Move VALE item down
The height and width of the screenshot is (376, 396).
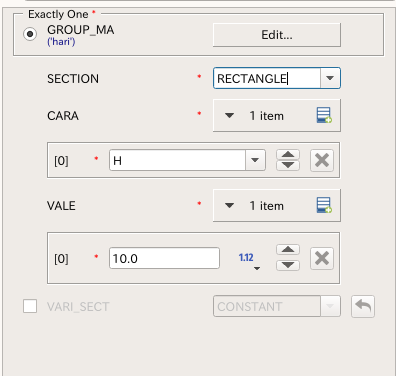(x=288, y=265)
